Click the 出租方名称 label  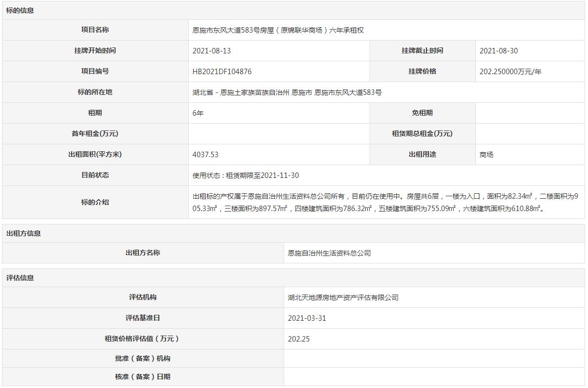pyautogui.click(x=143, y=253)
